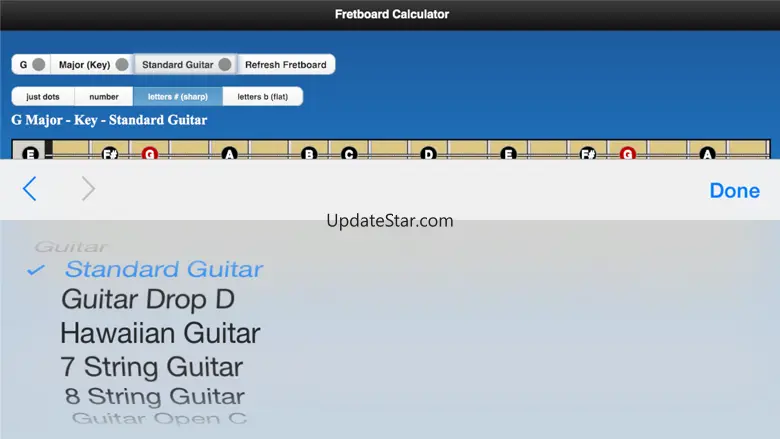Tap the back arrow in picker toolbar
This screenshot has height=439, width=780.
(29, 189)
